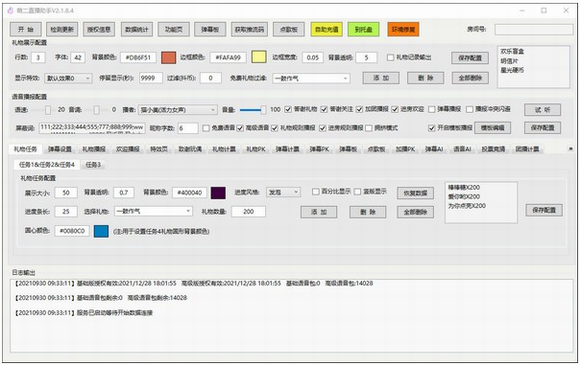Open the #D86F51 background color swatch
Viewport: 580px width, 365px height.
coord(169,57)
